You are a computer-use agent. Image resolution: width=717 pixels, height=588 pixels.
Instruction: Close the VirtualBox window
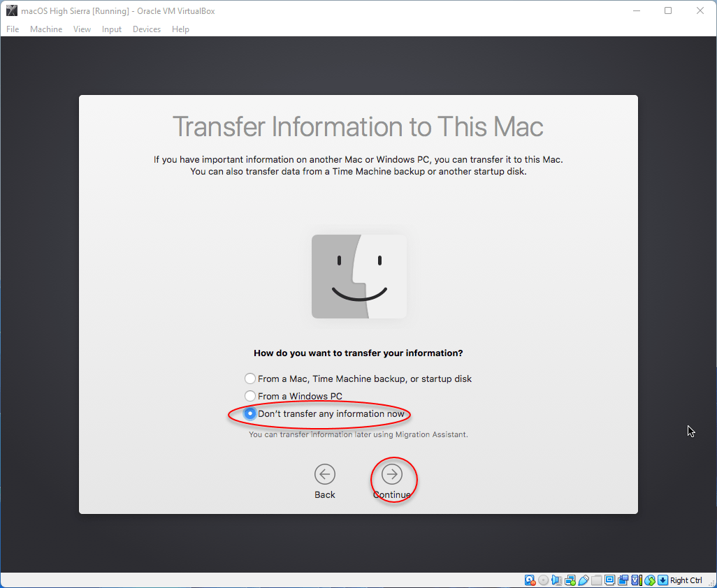coord(700,11)
